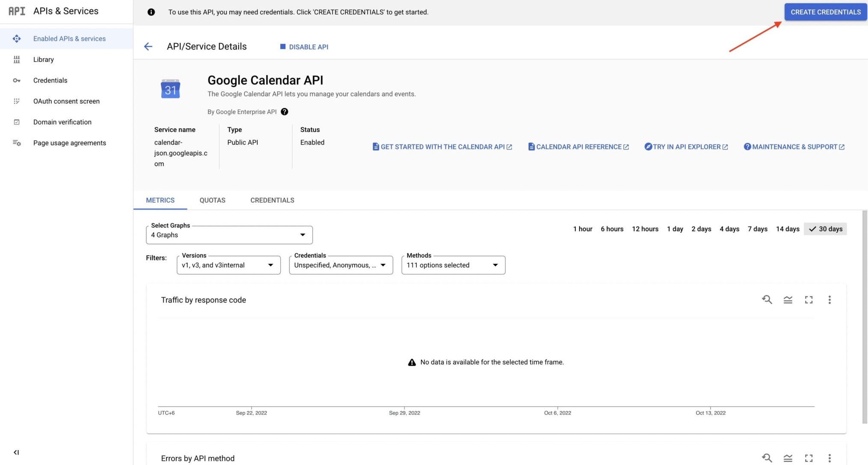
Task: Select the 1 hour time range
Action: [x=582, y=229]
